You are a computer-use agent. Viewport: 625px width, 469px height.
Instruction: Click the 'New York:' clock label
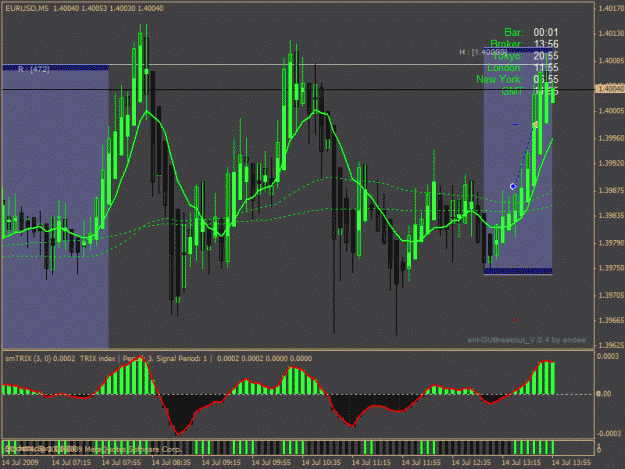click(499, 79)
